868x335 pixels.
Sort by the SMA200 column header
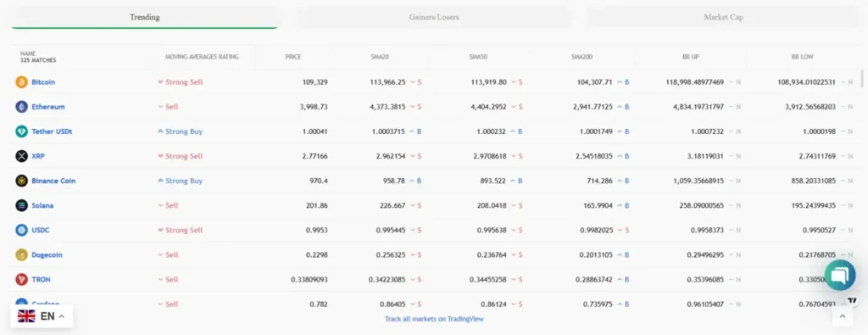click(581, 57)
